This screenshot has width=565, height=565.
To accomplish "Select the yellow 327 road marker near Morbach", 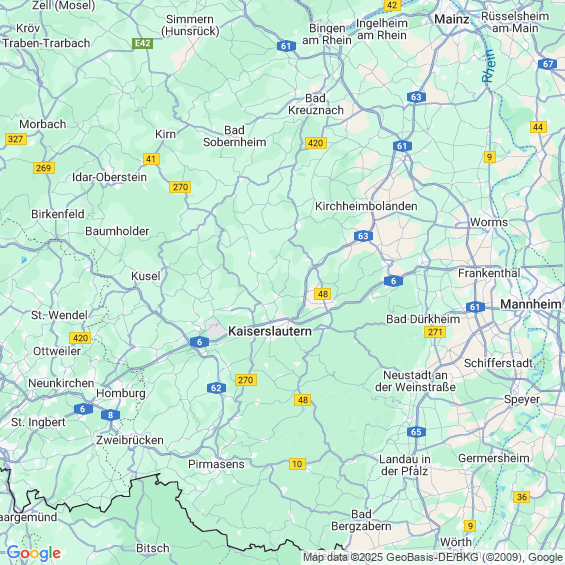I will (16, 139).
